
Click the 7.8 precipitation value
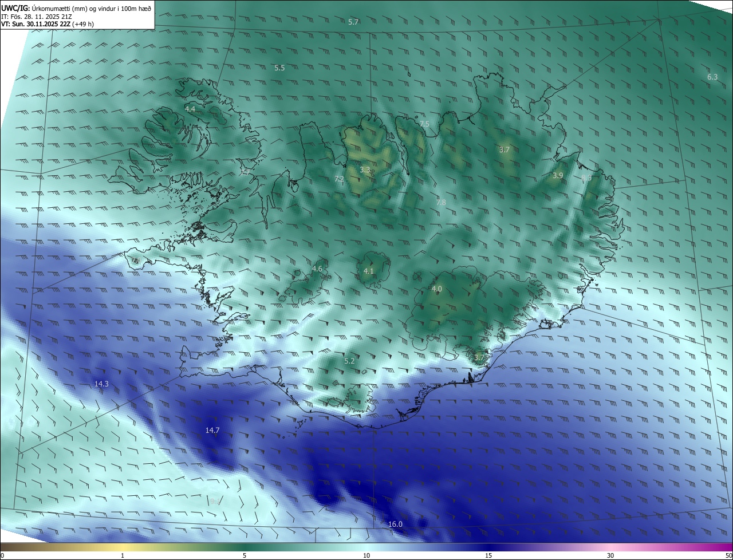[441, 202]
